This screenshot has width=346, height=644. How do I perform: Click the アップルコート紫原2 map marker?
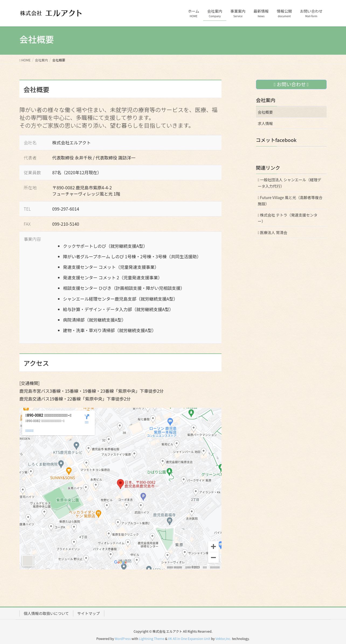(118, 523)
